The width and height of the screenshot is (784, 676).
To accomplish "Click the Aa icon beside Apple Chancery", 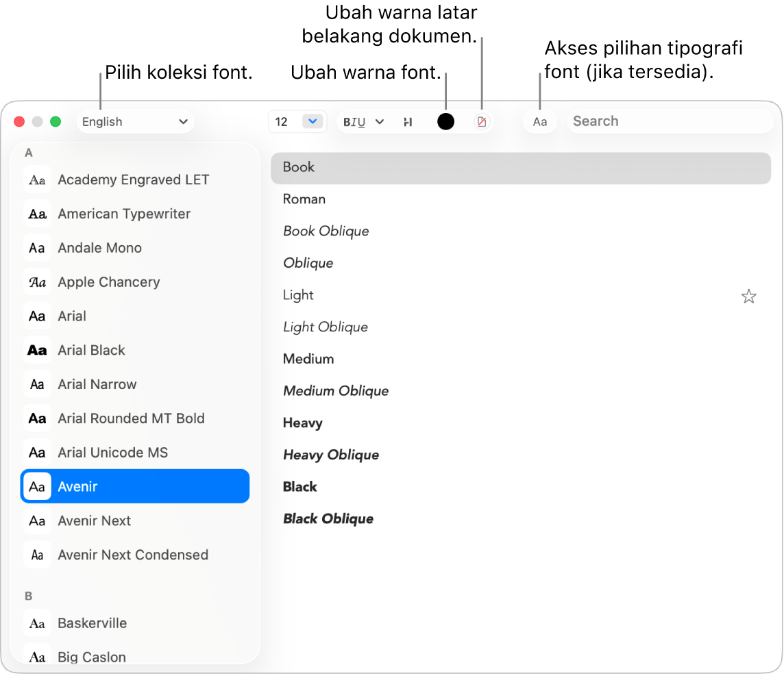I will [x=37, y=281].
